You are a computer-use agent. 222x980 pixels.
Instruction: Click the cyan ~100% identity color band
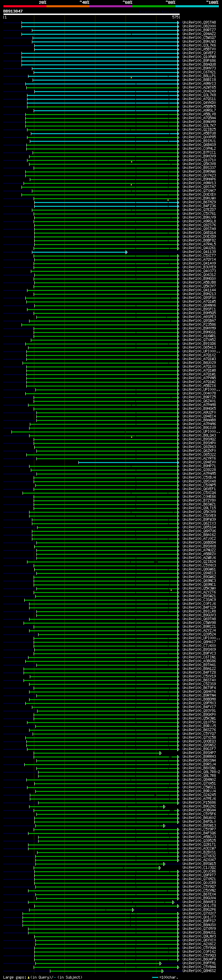tap(197, 6)
